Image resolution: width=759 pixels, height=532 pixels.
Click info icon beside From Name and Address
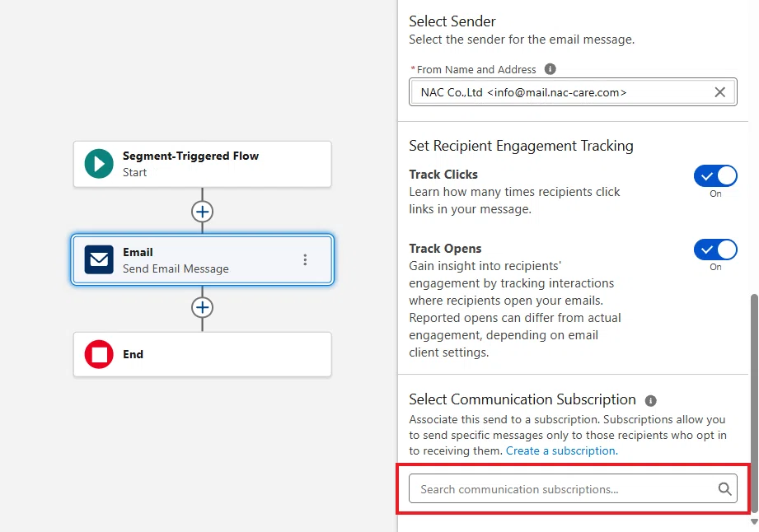point(550,68)
